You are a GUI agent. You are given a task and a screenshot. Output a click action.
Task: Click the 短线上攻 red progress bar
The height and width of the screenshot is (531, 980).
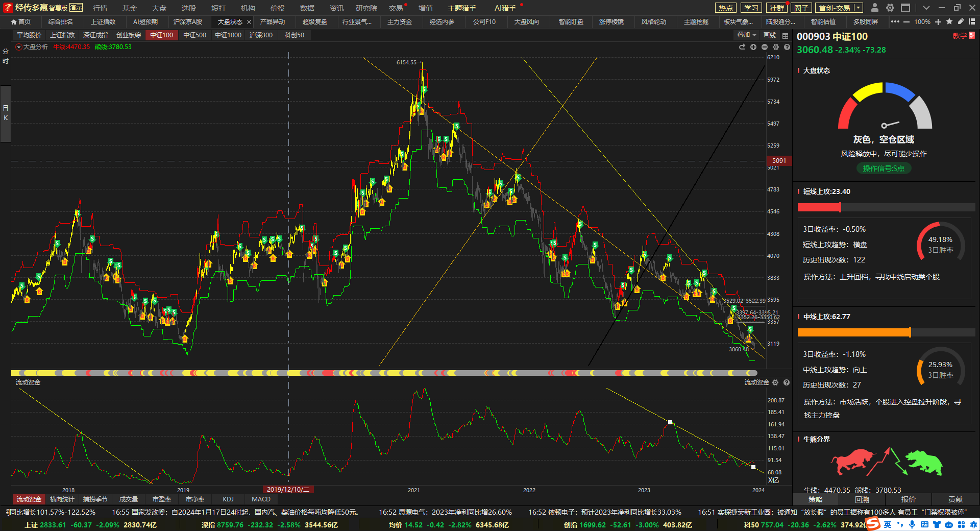pos(886,207)
